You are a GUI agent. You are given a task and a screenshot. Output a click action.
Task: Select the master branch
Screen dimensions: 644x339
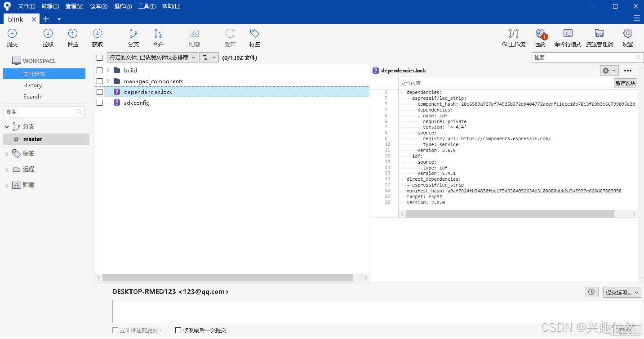tap(46, 139)
